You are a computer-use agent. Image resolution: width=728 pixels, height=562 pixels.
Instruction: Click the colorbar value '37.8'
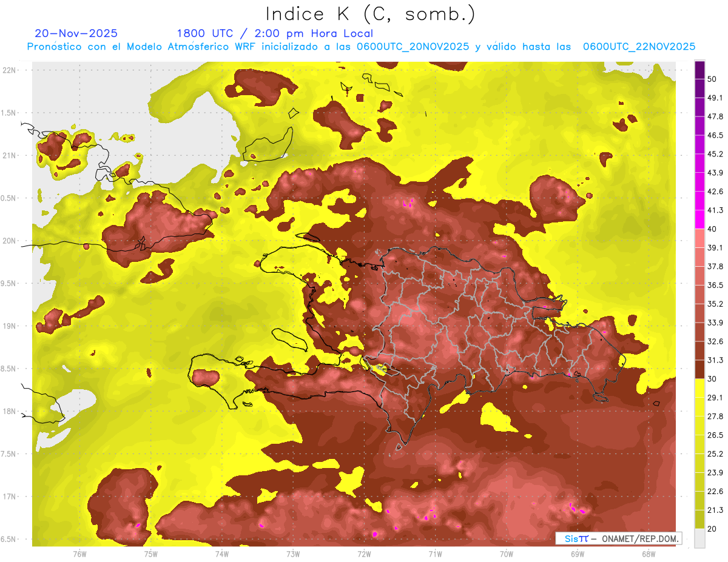click(715, 266)
